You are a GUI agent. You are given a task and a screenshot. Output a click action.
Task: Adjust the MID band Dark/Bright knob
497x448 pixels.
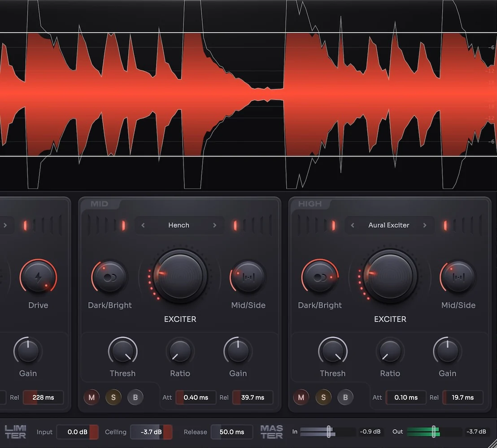click(109, 277)
